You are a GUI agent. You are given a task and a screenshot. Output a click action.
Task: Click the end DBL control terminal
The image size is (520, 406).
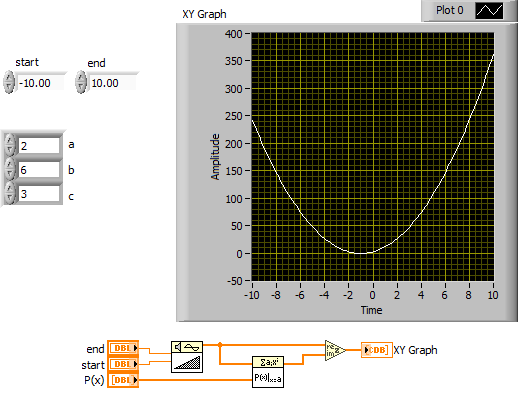123,348
